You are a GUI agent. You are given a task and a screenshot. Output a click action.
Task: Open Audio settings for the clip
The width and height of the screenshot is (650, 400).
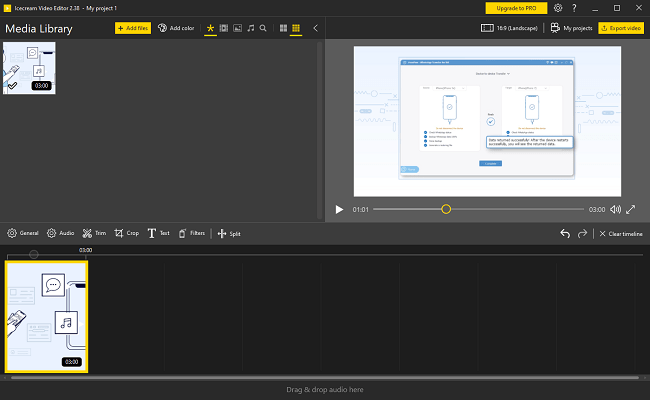[61, 233]
